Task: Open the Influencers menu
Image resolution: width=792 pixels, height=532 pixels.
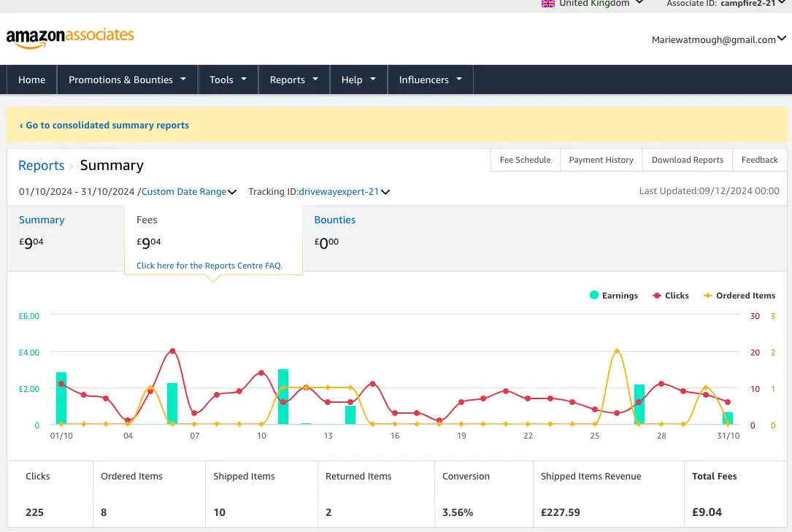Action: (x=431, y=80)
